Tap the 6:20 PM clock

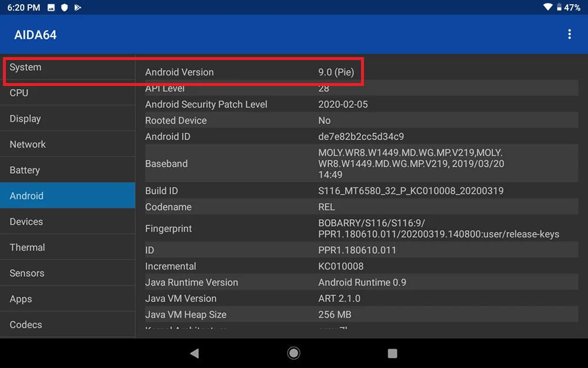coord(24,8)
